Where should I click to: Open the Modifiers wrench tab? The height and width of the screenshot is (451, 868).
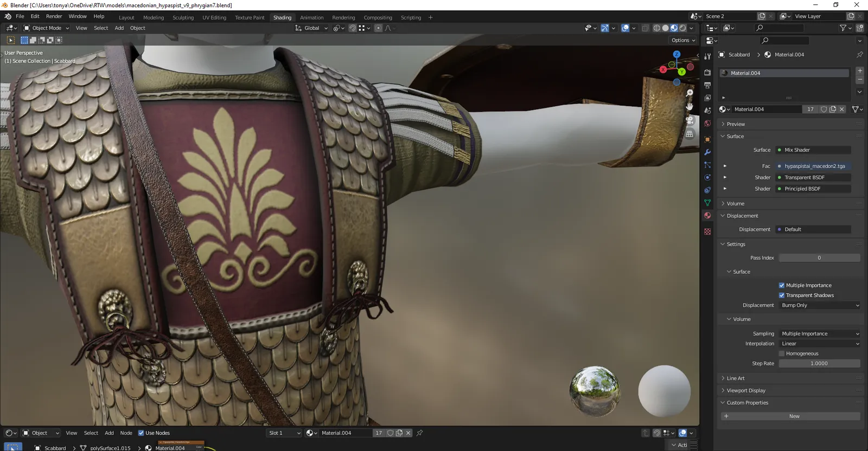707,152
